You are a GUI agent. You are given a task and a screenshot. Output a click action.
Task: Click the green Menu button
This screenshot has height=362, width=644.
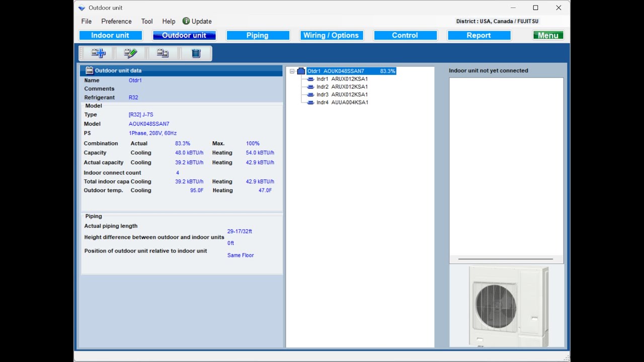click(x=548, y=35)
